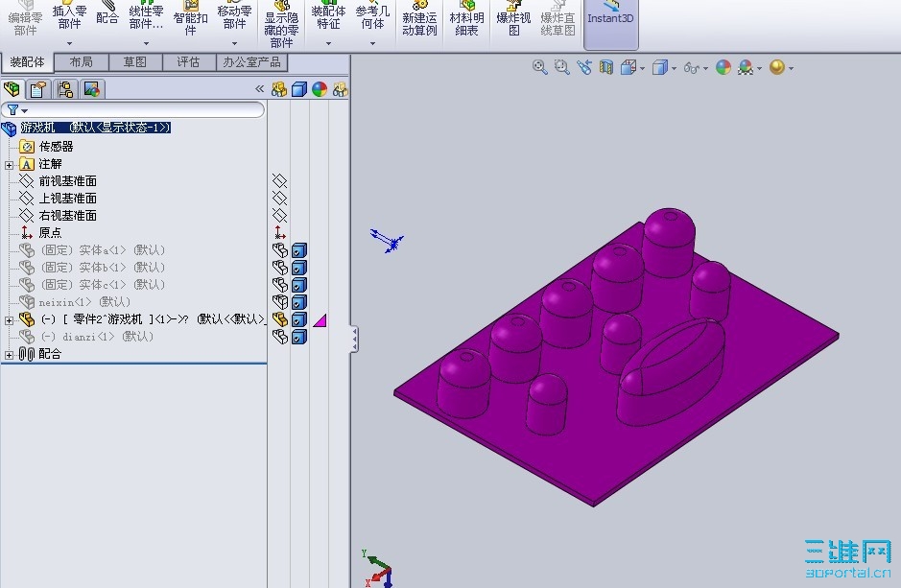This screenshot has width=901, height=588.
Task: Switch to the 办公室产品 tab
Action: click(x=251, y=61)
